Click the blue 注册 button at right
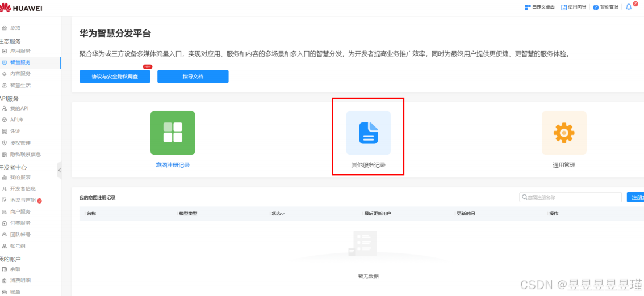This screenshot has height=296, width=644. (635, 197)
